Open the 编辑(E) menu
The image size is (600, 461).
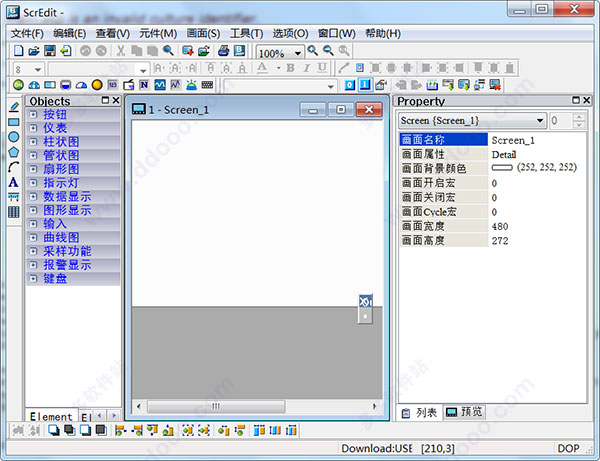[69, 34]
